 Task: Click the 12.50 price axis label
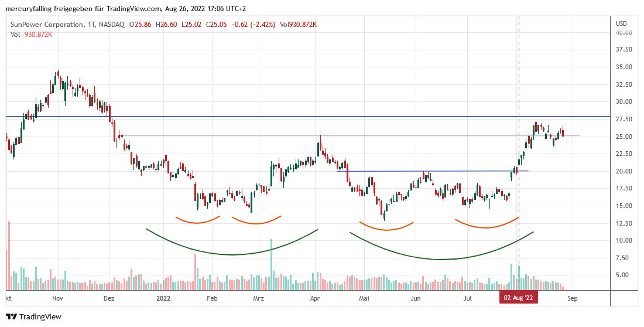point(623,223)
